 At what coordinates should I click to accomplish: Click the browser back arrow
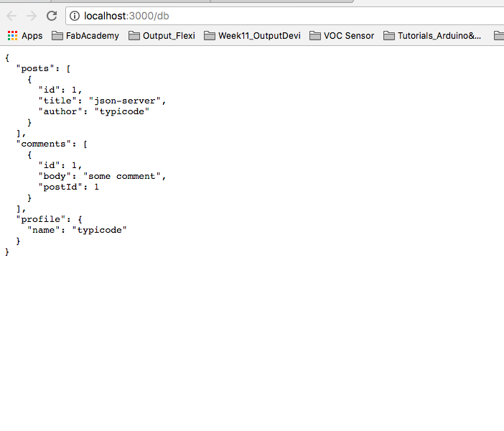tap(11, 16)
